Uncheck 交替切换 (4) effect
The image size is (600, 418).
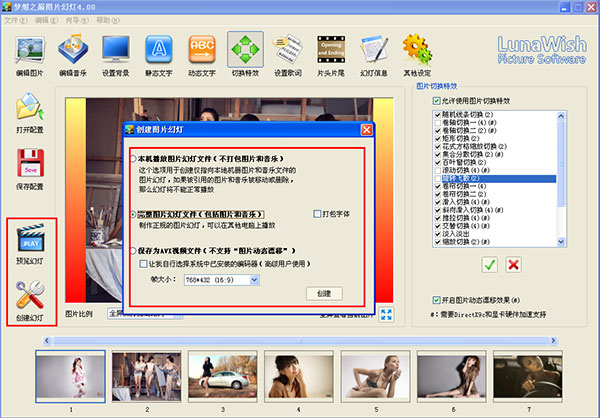point(438,226)
